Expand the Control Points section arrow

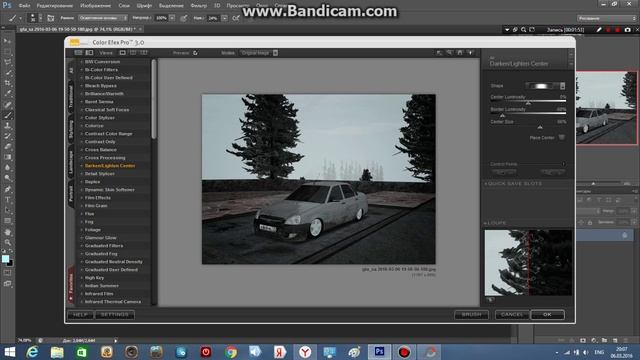[564, 164]
